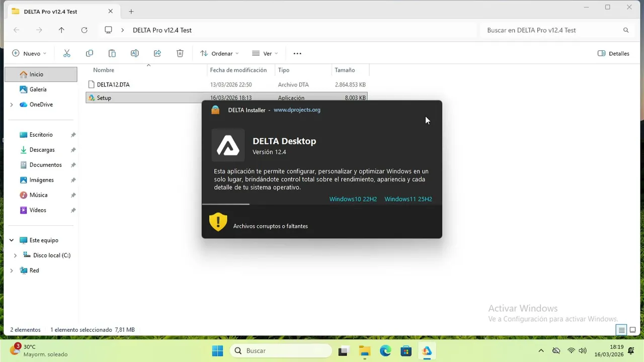This screenshot has width=644, height=362.
Task: Click the volume speaker tray icon
Action: coord(583,350)
